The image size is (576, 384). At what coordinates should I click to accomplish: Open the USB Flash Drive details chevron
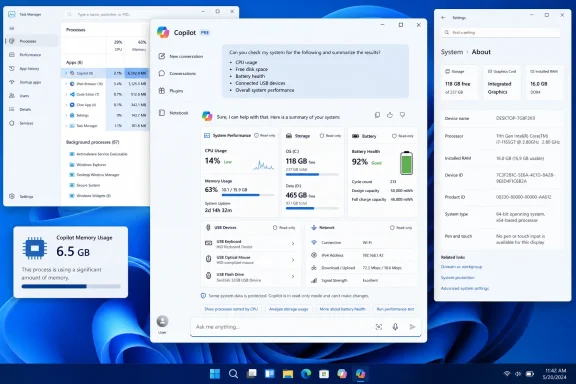click(293, 276)
